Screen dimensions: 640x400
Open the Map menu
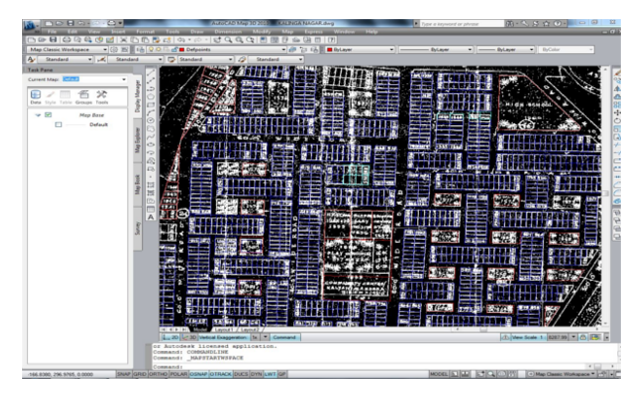coord(287,31)
